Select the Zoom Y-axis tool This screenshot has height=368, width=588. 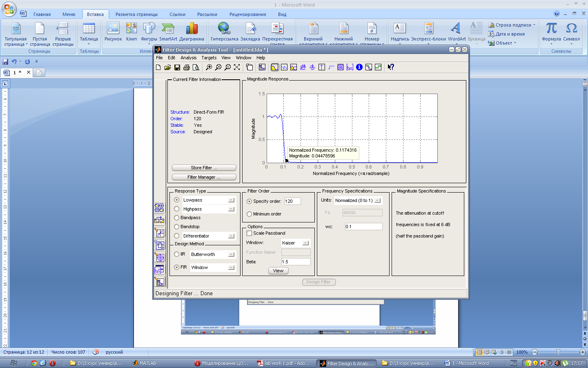[x=227, y=67]
